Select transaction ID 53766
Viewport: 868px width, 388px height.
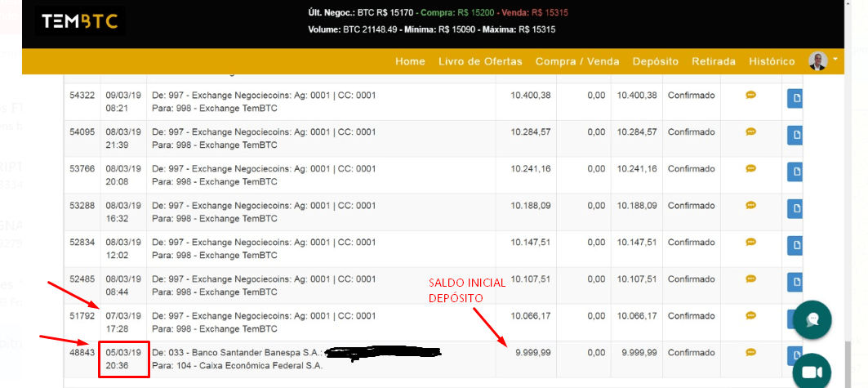[x=82, y=168]
